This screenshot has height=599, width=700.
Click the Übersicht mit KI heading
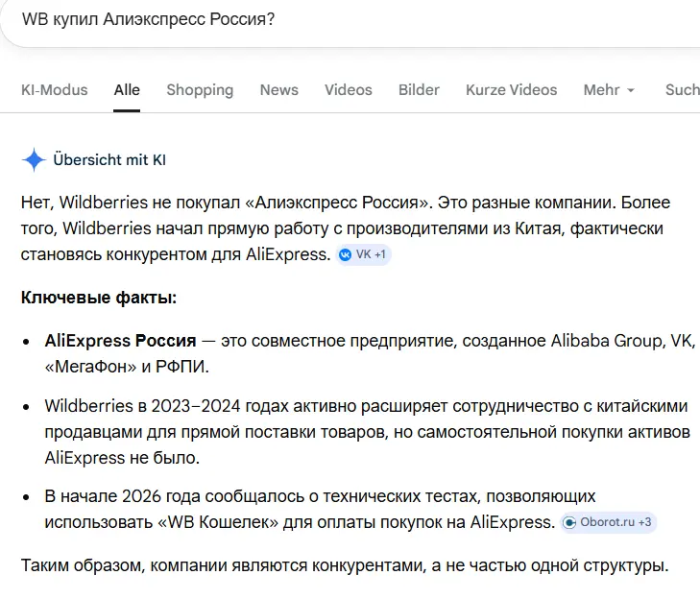[109, 159]
